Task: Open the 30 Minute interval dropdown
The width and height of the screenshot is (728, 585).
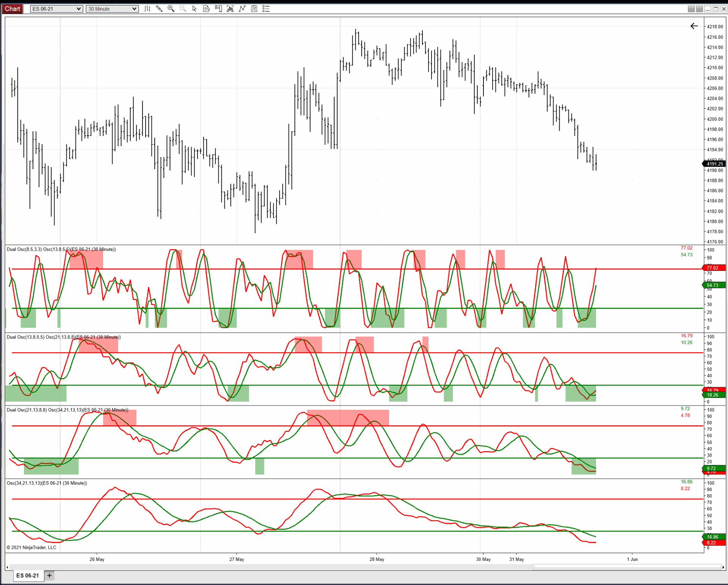Action: pyautogui.click(x=112, y=8)
